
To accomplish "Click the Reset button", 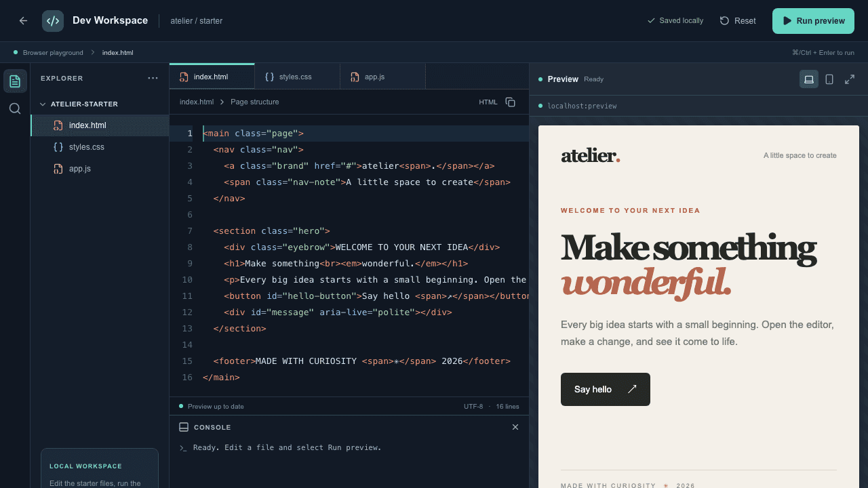I will 738,21.
